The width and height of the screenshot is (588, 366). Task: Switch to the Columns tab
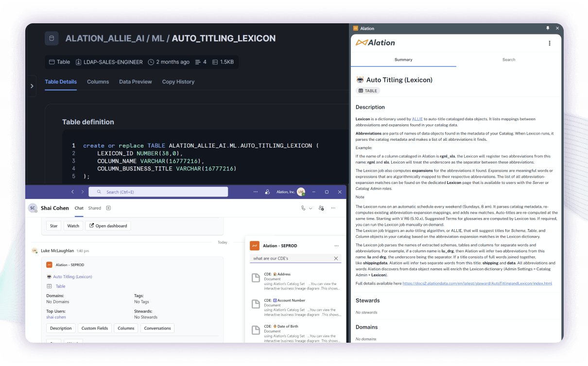click(98, 82)
